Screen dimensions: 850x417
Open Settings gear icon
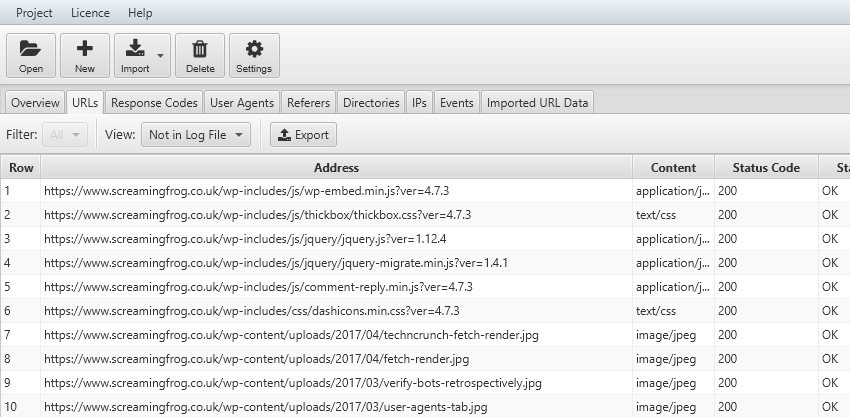(x=254, y=54)
